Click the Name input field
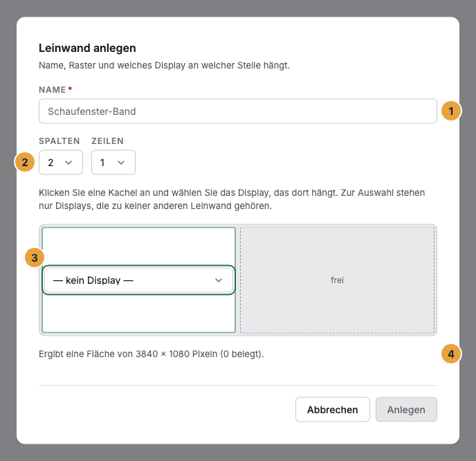This screenshot has height=461, width=476. [238, 111]
